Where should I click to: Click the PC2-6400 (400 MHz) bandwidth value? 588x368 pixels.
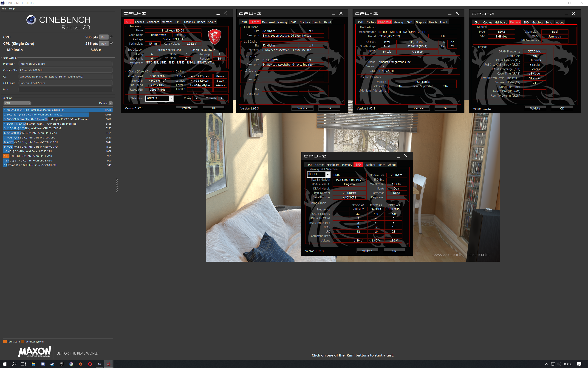tap(349, 180)
